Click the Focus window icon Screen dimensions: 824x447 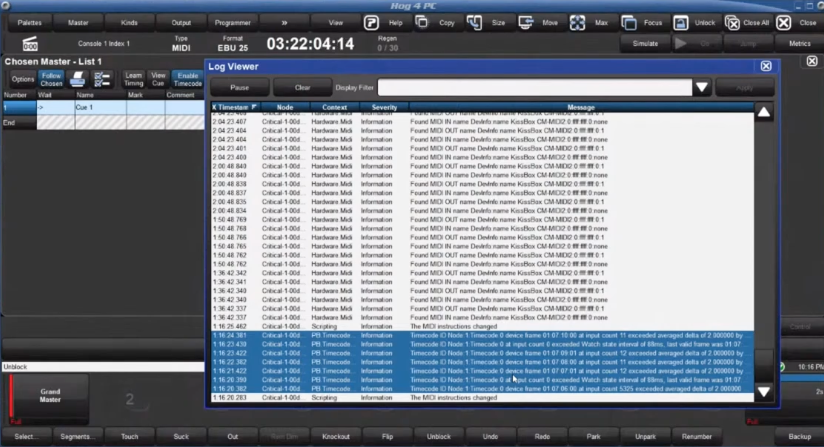click(629, 22)
